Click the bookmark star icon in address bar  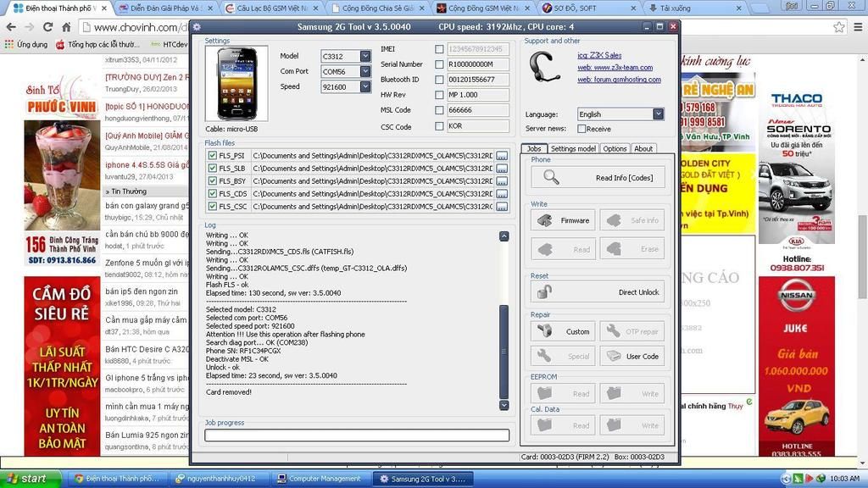click(x=839, y=26)
